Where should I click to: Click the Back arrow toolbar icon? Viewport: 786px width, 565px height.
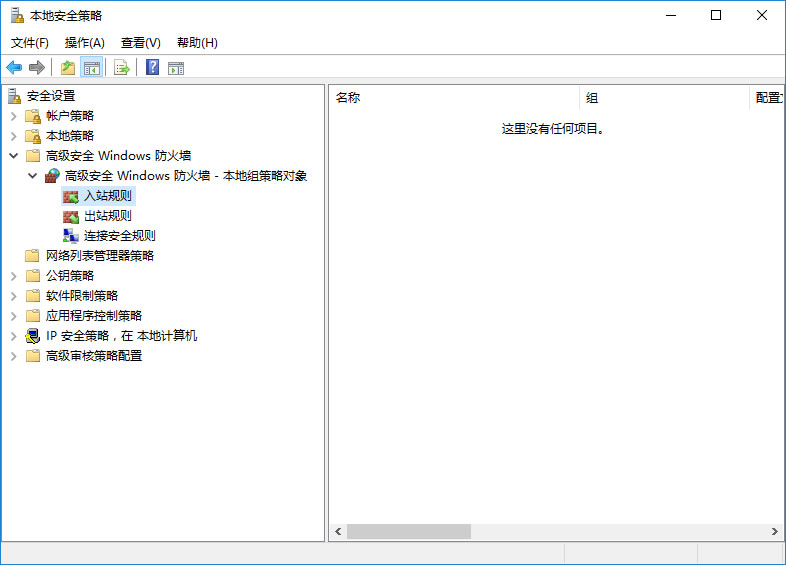pos(14,67)
